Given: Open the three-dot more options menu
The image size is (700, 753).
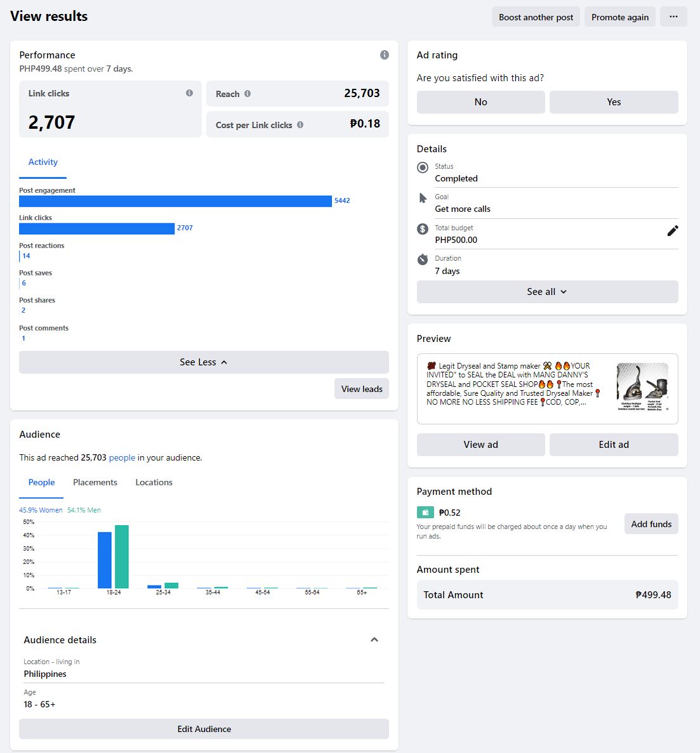Looking at the screenshot, I should tap(673, 16).
